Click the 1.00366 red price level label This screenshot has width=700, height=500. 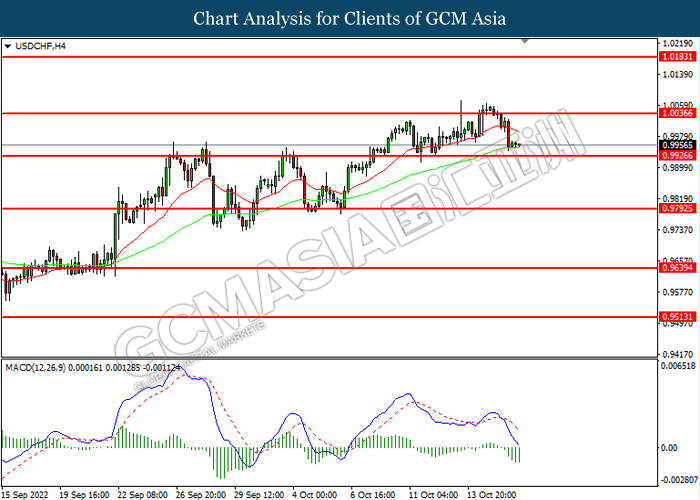678,113
